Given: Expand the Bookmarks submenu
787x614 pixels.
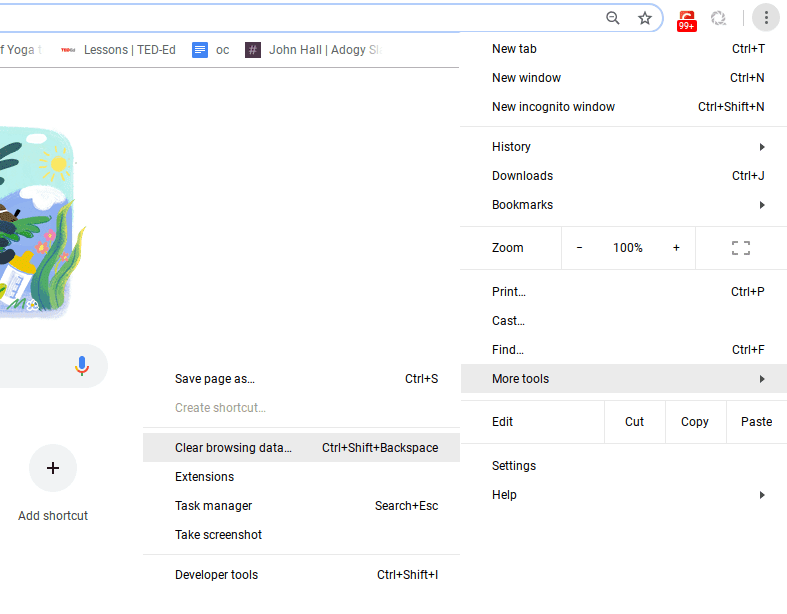Looking at the screenshot, I should (623, 205).
